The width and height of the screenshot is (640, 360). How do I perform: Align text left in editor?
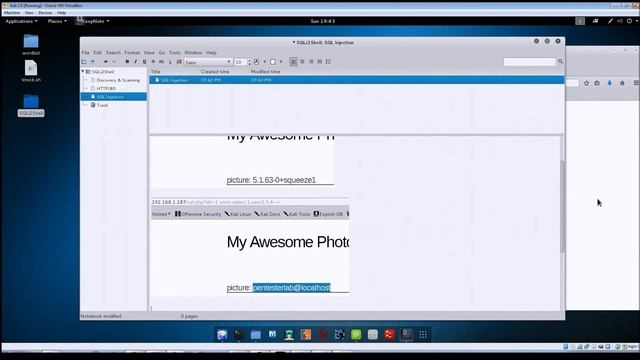[x=293, y=62]
